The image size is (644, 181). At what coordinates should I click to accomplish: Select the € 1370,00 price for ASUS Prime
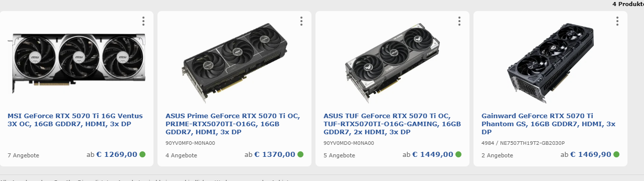pos(275,154)
